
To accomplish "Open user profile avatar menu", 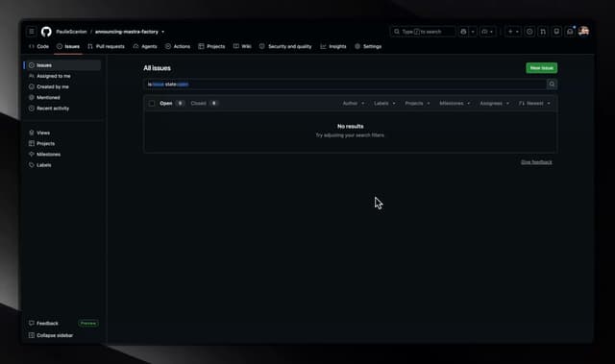I will coord(583,32).
